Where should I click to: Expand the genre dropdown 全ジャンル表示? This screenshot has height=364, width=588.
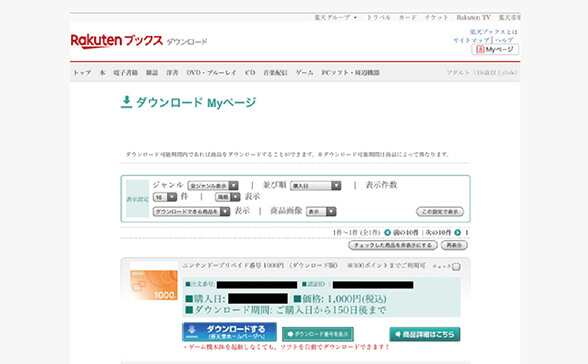point(213,186)
